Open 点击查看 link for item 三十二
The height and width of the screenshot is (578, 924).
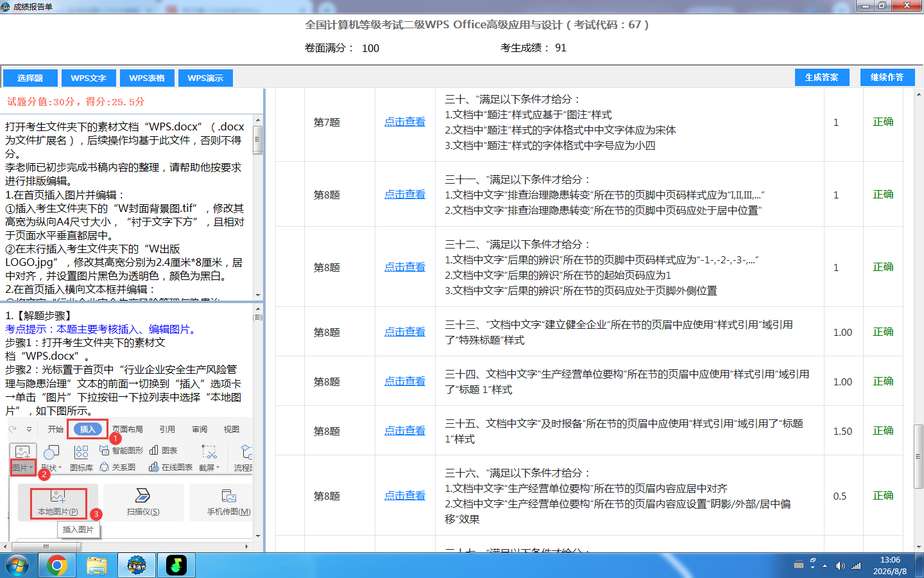[405, 267]
